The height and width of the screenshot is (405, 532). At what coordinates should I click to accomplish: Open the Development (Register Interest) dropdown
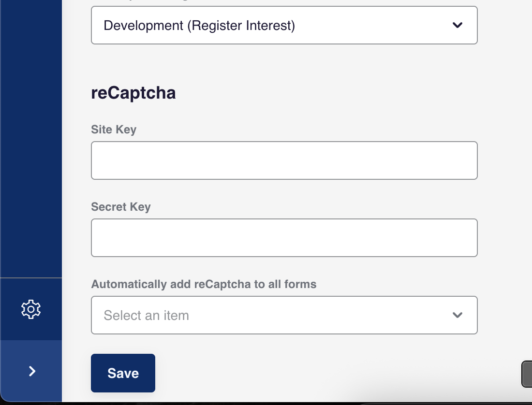[x=284, y=25]
